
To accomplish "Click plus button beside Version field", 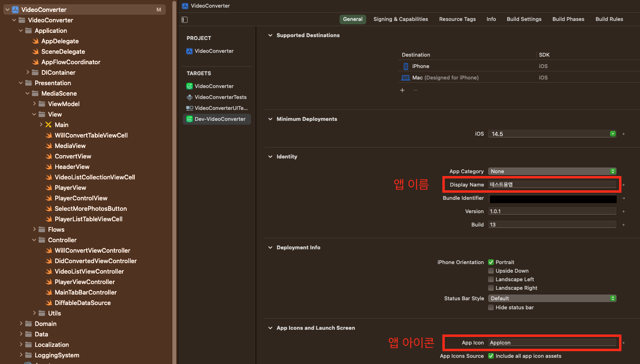I will pyautogui.click(x=623, y=211).
